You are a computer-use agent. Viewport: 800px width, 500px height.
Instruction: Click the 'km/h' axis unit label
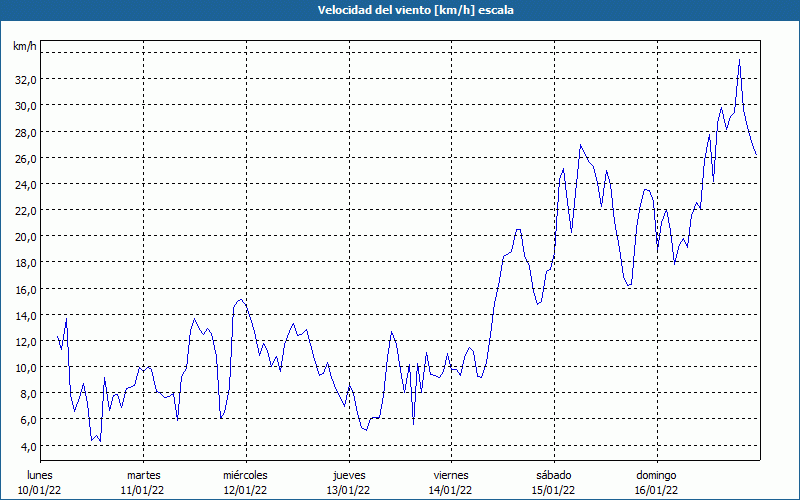coord(24,46)
